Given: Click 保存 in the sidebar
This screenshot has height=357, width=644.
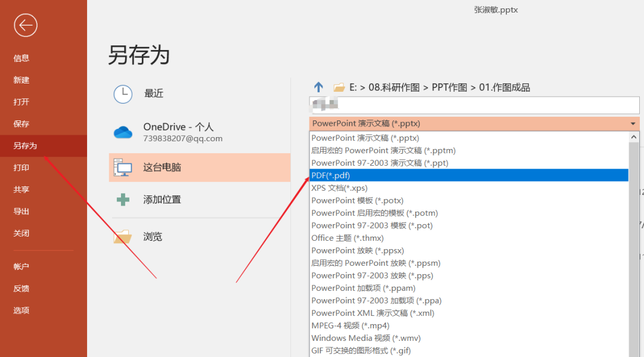Looking at the screenshot, I should tap(21, 124).
